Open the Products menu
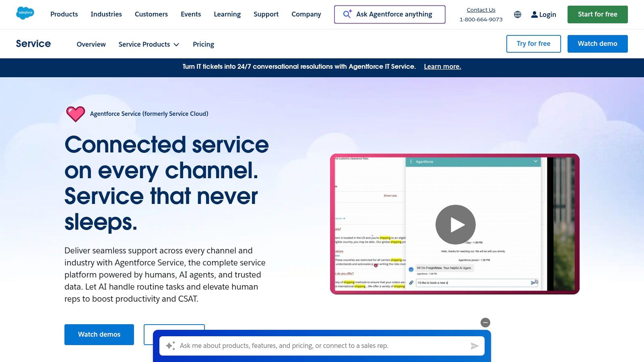 pyautogui.click(x=64, y=14)
